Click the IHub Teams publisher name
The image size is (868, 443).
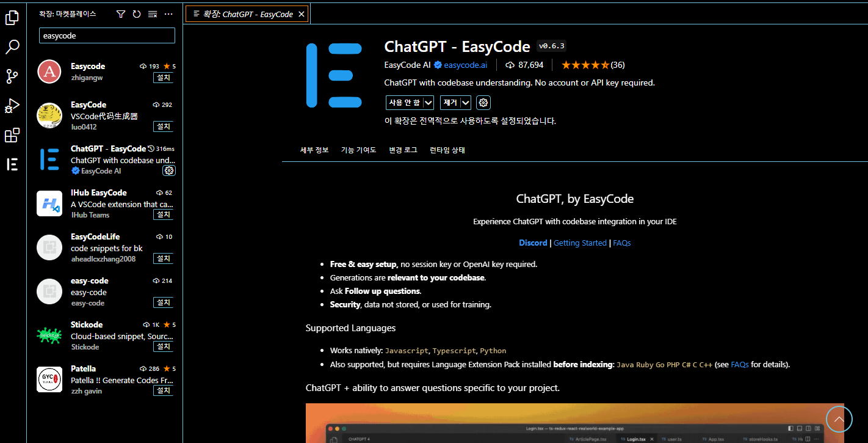coord(90,214)
